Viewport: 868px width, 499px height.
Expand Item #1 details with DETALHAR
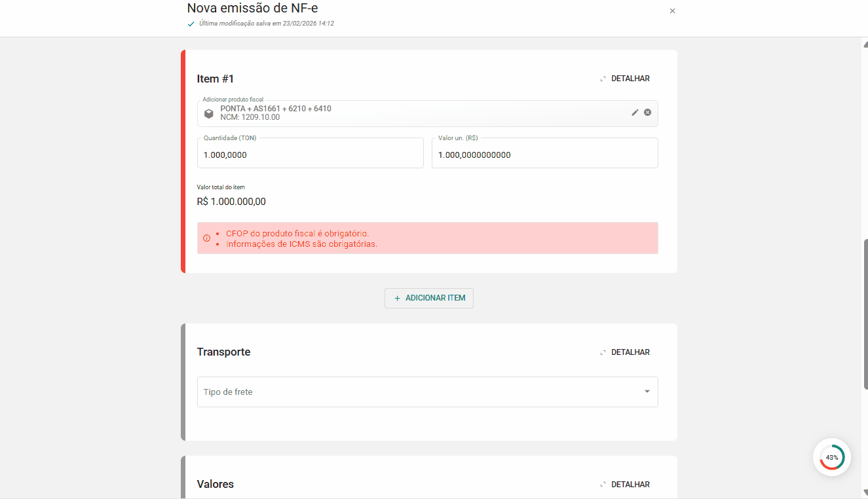[624, 79]
